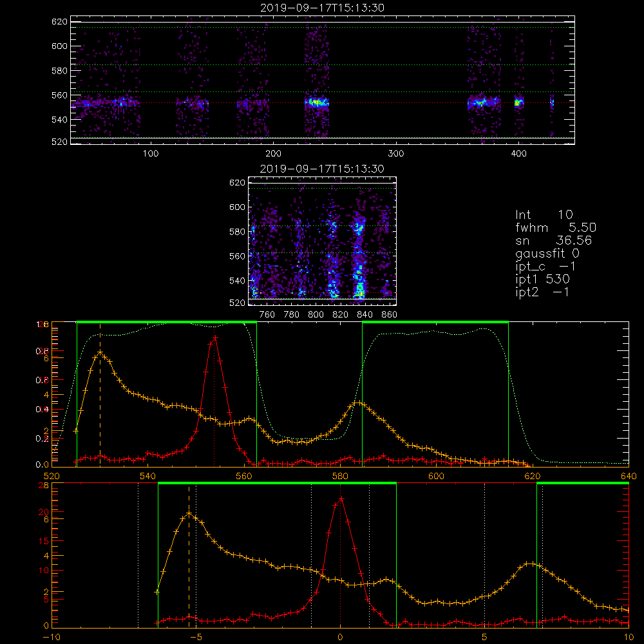The height and width of the screenshot is (644, 644).
Task: Click x-axis label -10 on bottom profile plot
Action: (x=52, y=637)
